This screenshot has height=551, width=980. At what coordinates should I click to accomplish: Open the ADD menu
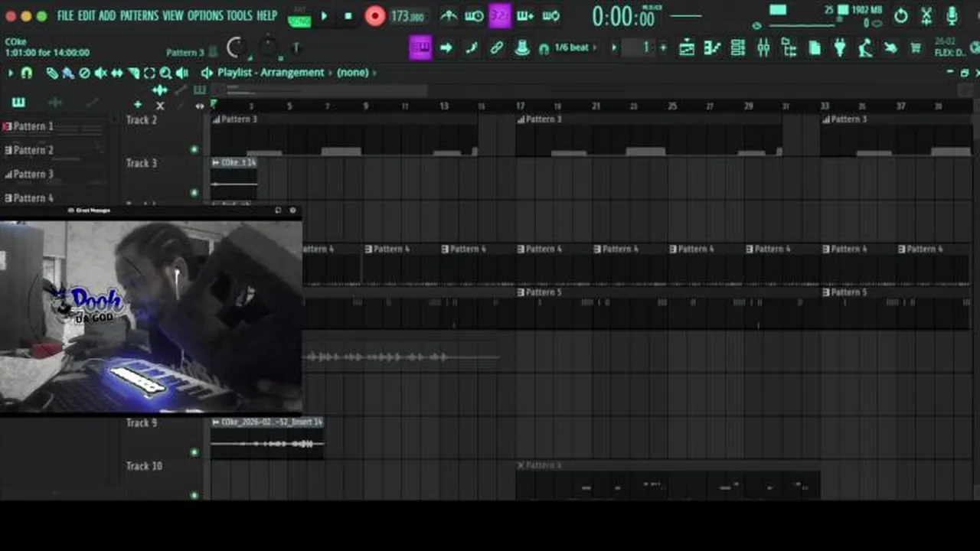(107, 15)
